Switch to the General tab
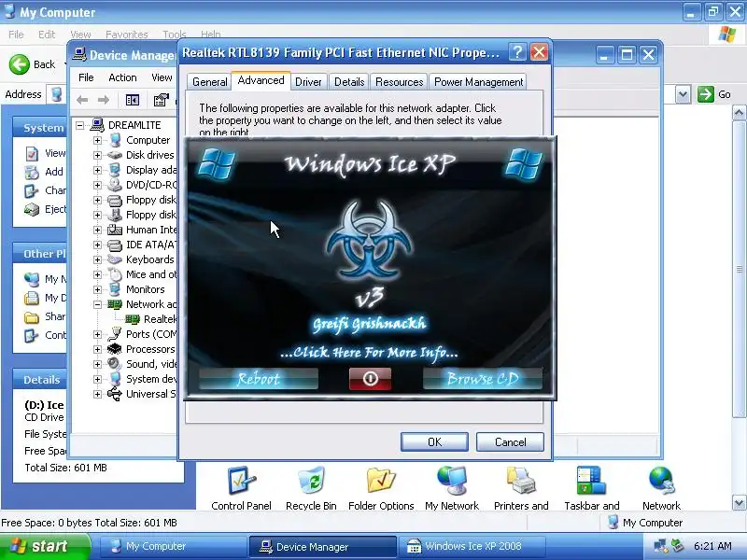747x560 pixels. [209, 82]
